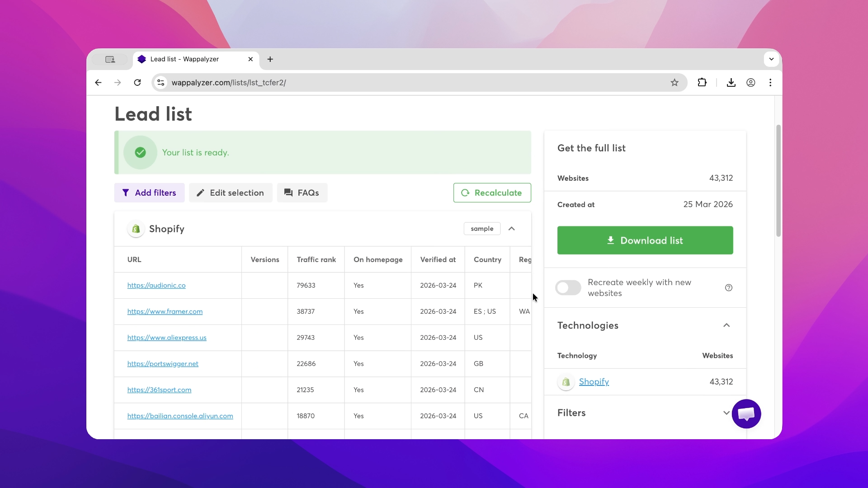Click traffic rank value 79633

click(x=306, y=286)
